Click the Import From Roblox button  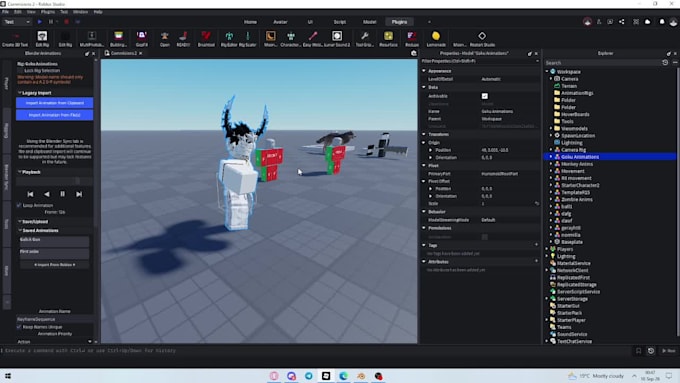55,265
